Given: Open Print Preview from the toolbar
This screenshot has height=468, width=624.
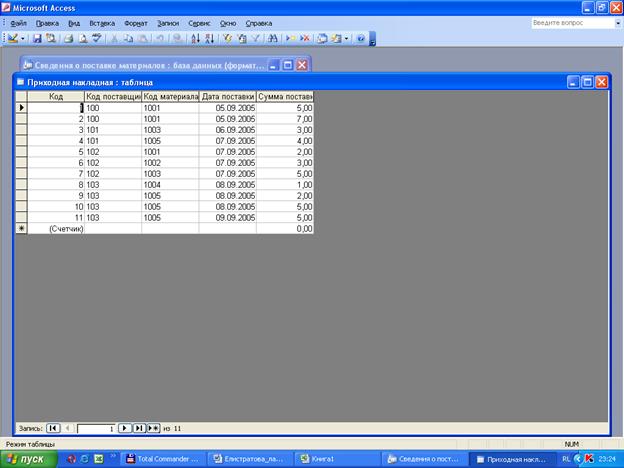Looking at the screenshot, I should (x=83, y=39).
